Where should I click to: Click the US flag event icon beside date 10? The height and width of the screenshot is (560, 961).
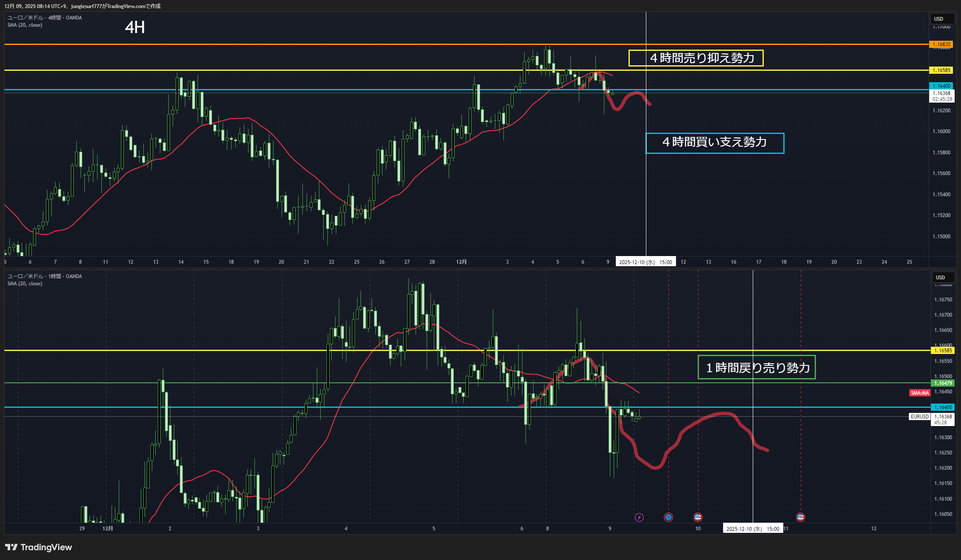(698, 517)
